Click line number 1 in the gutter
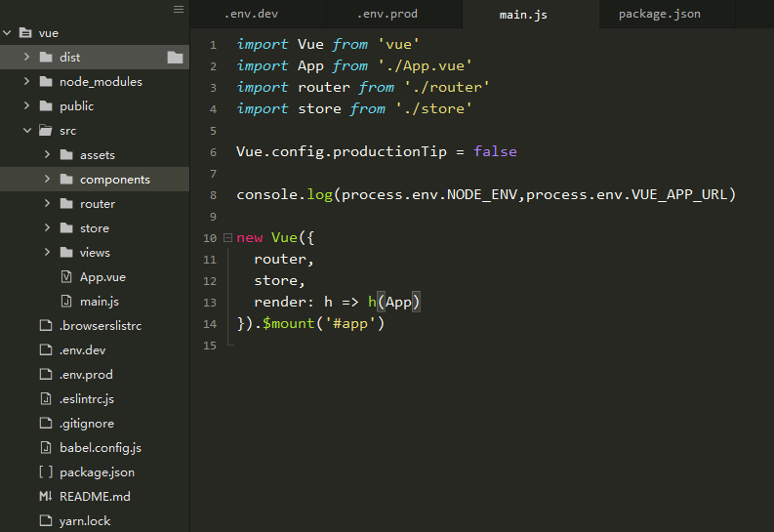The width and height of the screenshot is (774, 532). click(x=213, y=46)
